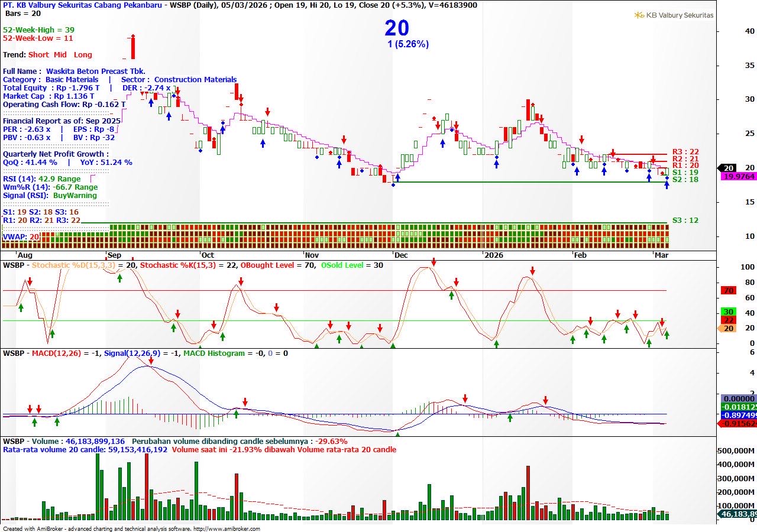Screen dimensions: 757x532
Task: Select the "DER : -2.74 x" value
Action: [147, 87]
